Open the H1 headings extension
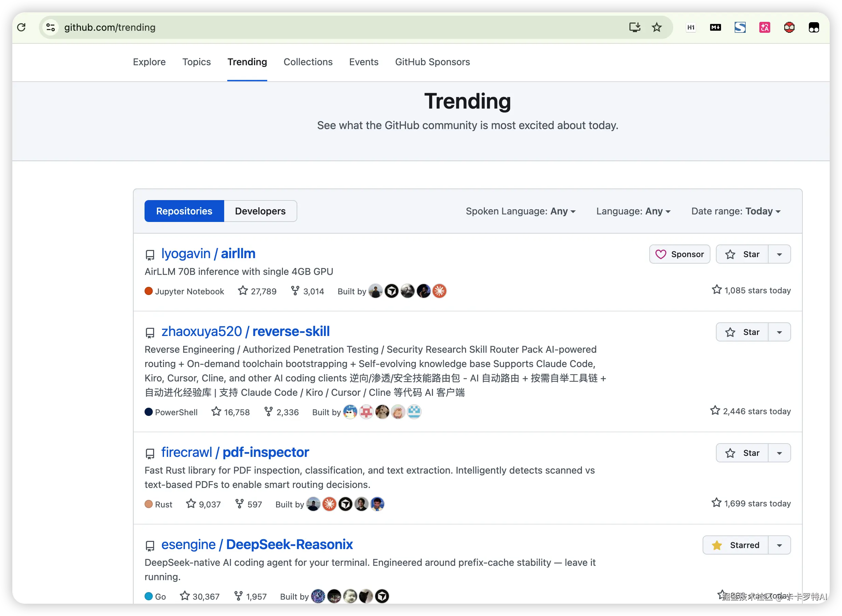The height and width of the screenshot is (616, 842). 691,27
